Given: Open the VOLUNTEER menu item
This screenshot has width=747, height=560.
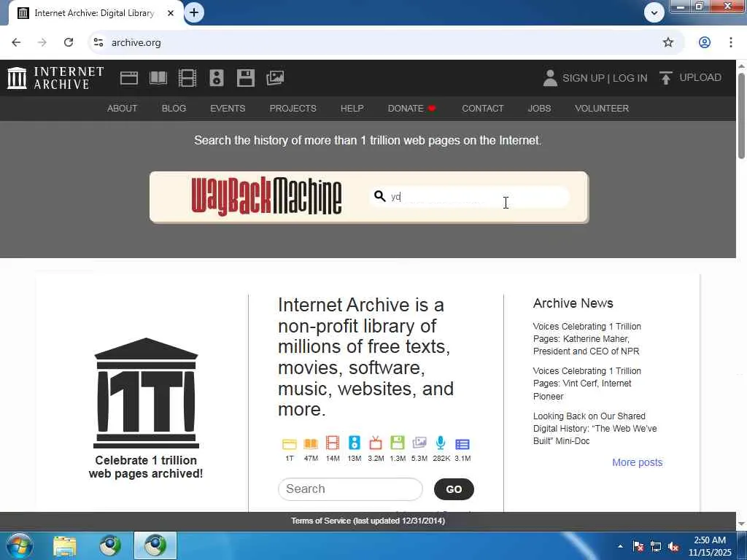Looking at the screenshot, I should point(602,108).
